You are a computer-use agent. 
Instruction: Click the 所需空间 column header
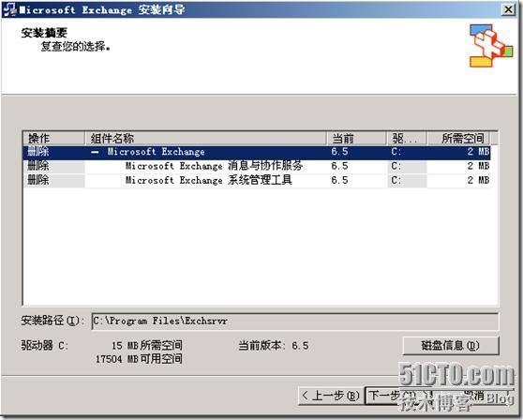click(x=459, y=138)
